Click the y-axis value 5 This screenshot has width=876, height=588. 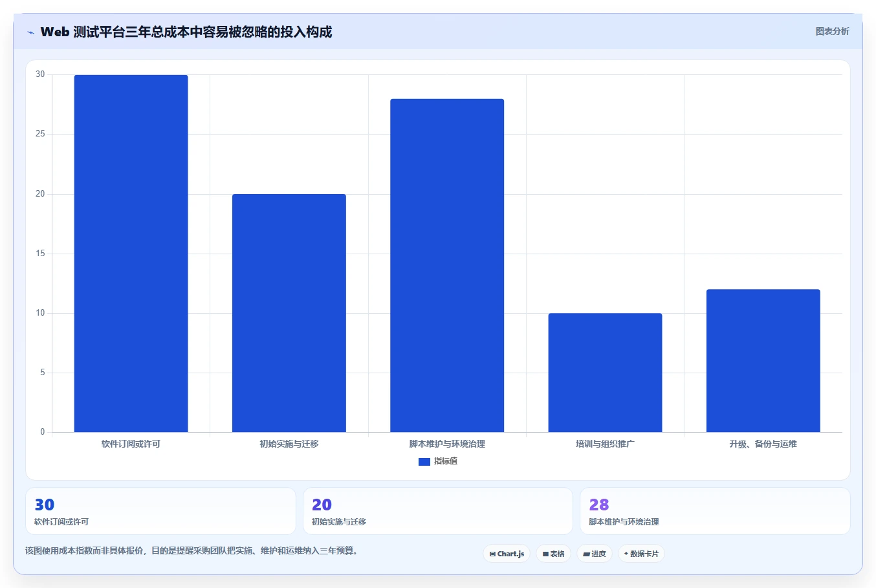click(x=43, y=373)
